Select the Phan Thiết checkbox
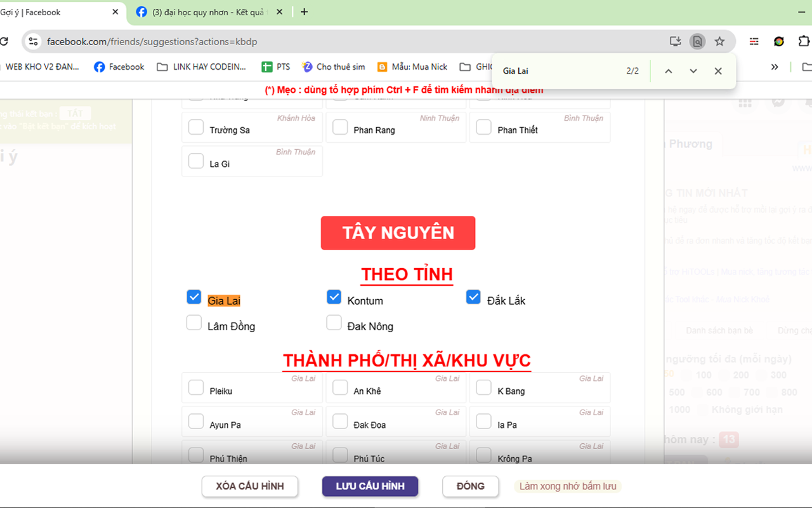The width and height of the screenshot is (812, 508). click(x=483, y=126)
